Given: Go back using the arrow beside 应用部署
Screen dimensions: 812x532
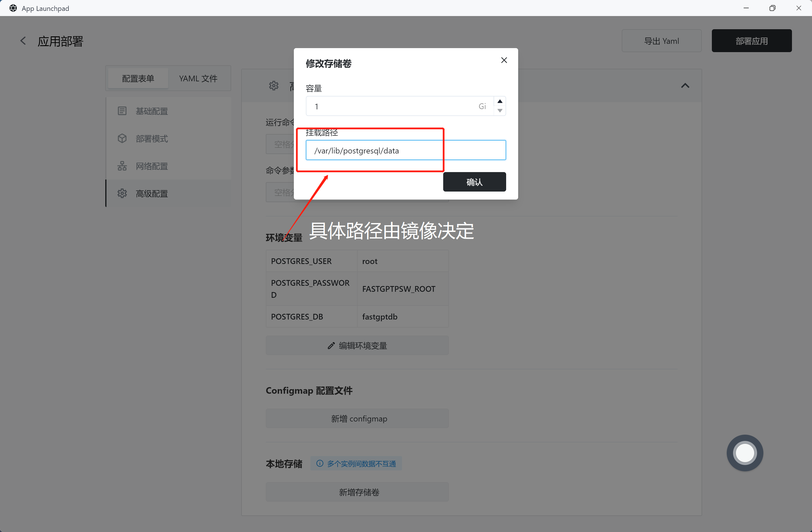Looking at the screenshot, I should pos(23,41).
